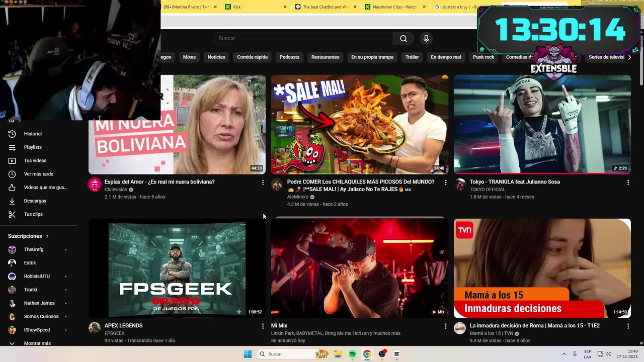Filter by Comida rápida chip
Screen dimensions: 644x362
point(252,57)
